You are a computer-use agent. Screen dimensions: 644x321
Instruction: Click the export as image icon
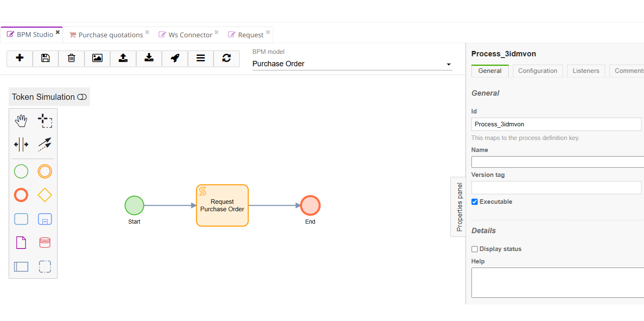97,58
